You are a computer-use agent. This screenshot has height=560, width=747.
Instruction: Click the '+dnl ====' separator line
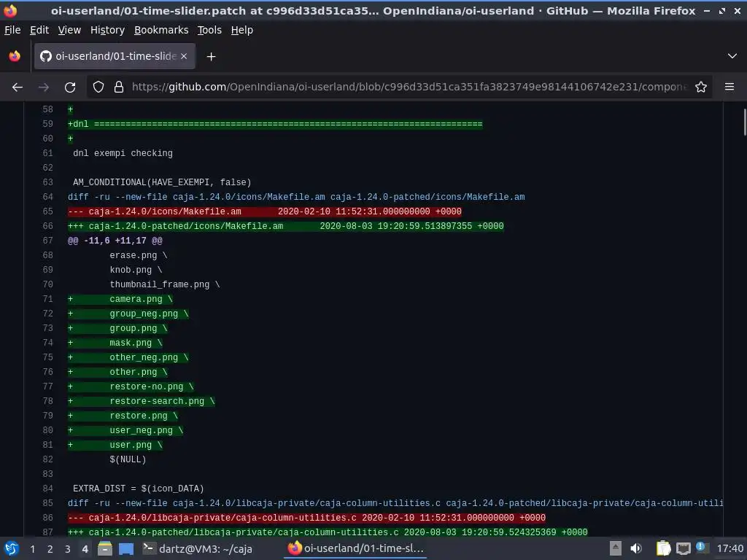pos(275,124)
